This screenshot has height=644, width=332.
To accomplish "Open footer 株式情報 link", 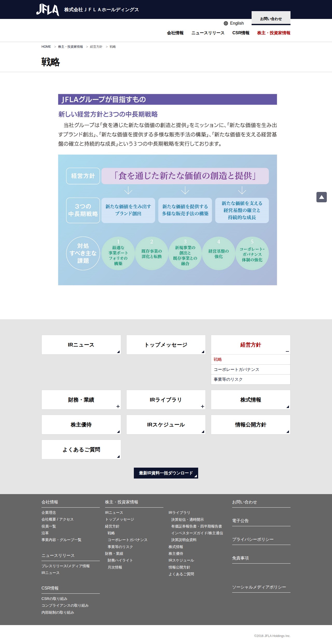I will (176, 547).
